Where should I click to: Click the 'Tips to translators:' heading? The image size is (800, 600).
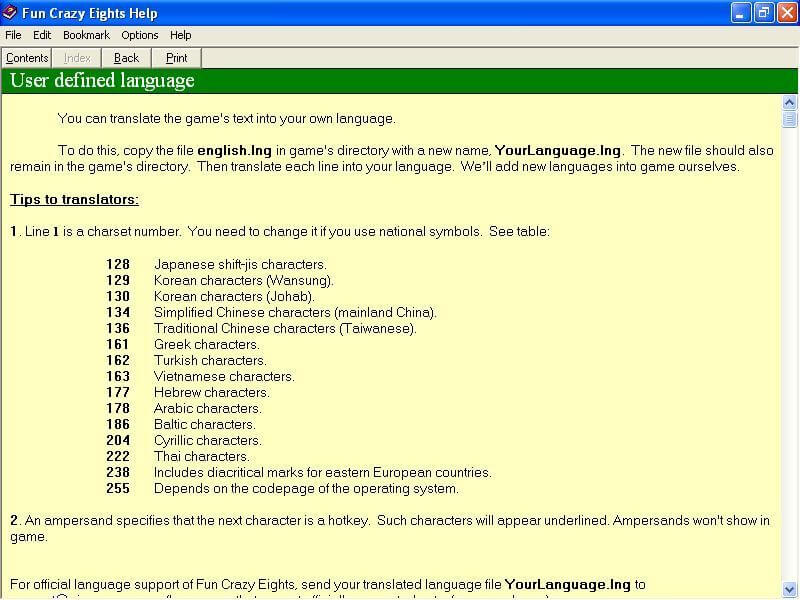[x=74, y=199]
